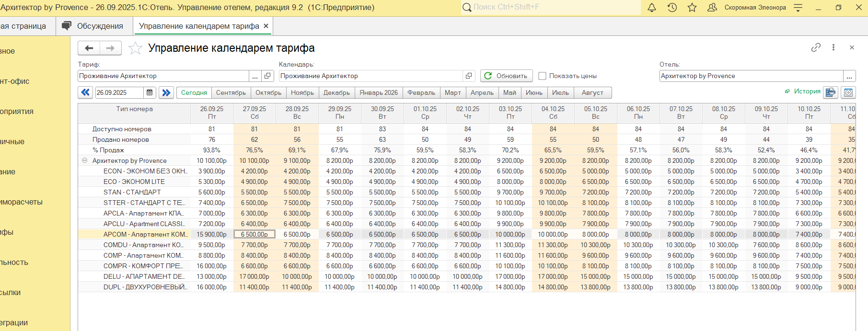The width and height of the screenshot is (868, 331).
Task: Click the user profile icon
Action: [712, 8]
